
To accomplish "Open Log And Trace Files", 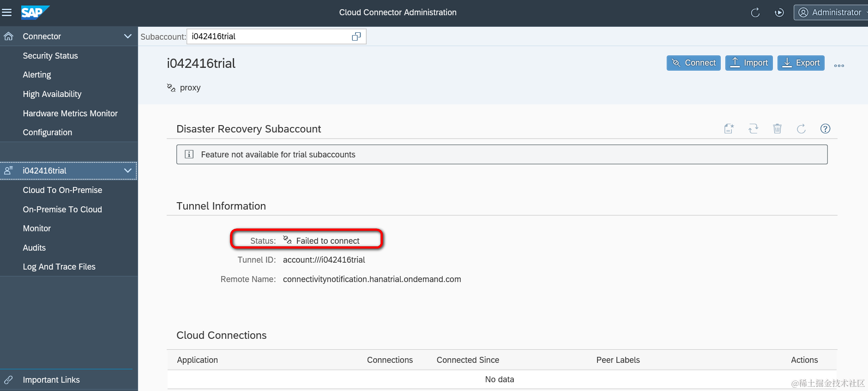I will point(59,267).
